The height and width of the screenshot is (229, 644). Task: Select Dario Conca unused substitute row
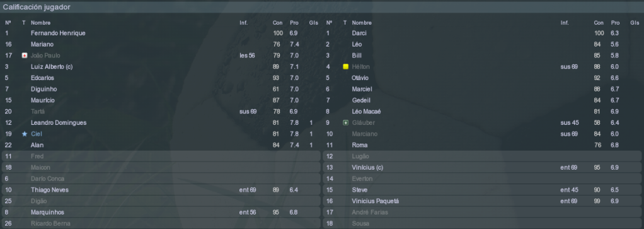coord(161,179)
